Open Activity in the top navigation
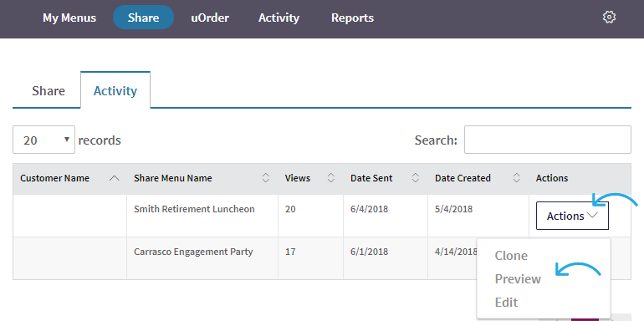This screenshot has height=321, width=644. click(x=279, y=18)
